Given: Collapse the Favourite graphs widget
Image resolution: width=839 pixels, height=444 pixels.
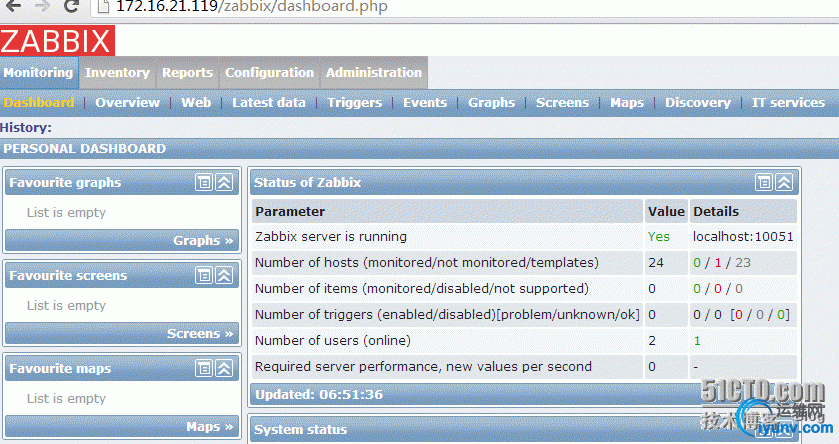Looking at the screenshot, I should pyautogui.click(x=224, y=182).
